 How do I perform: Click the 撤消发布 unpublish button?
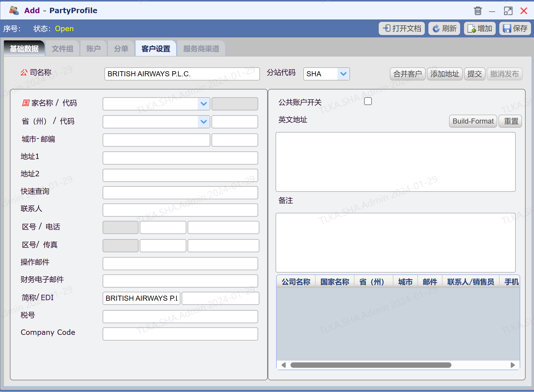tap(504, 74)
